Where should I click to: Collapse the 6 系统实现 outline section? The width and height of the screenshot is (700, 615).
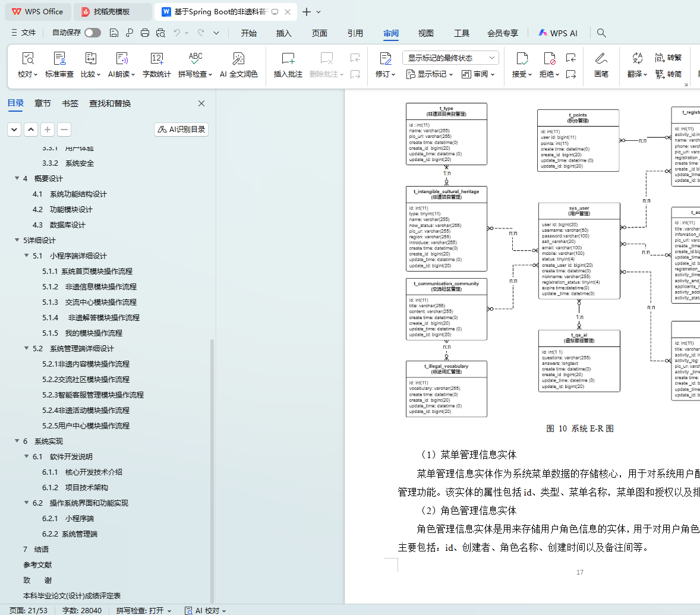(x=17, y=441)
